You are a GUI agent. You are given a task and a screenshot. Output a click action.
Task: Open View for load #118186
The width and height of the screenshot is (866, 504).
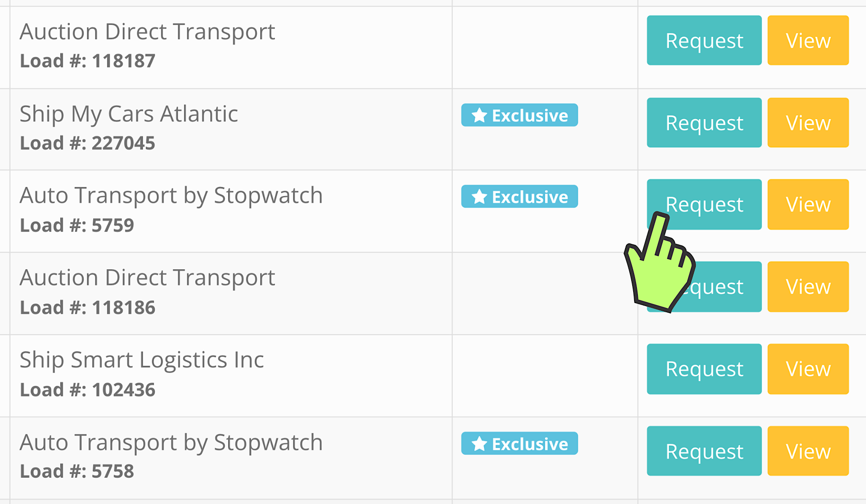(x=808, y=286)
